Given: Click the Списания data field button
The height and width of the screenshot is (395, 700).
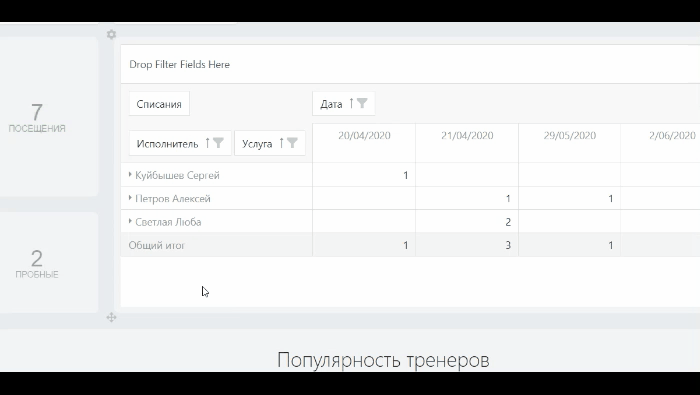Looking at the screenshot, I should pos(159,104).
